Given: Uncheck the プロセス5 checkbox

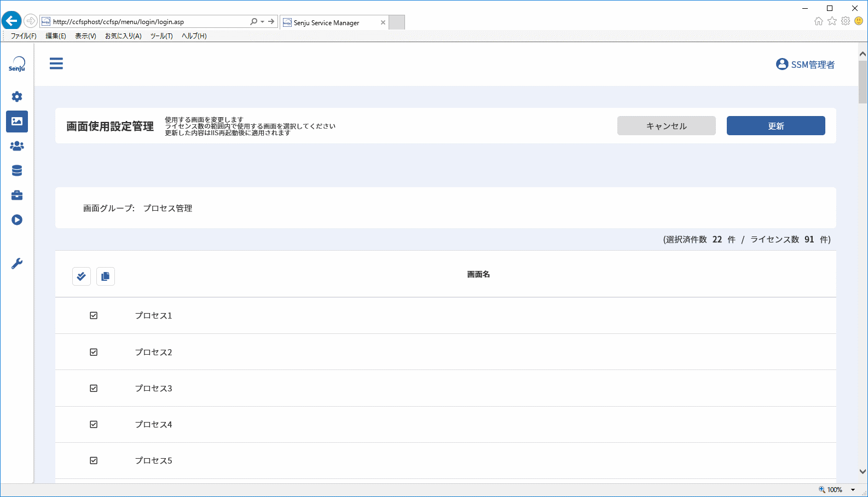Looking at the screenshot, I should coord(94,461).
